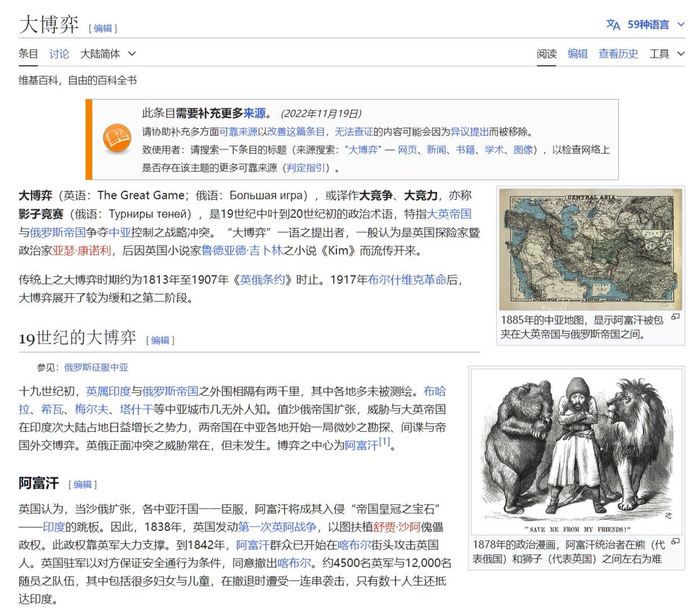Switch to the 条目 tab
697x616 pixels.
[x=28, y=54]
